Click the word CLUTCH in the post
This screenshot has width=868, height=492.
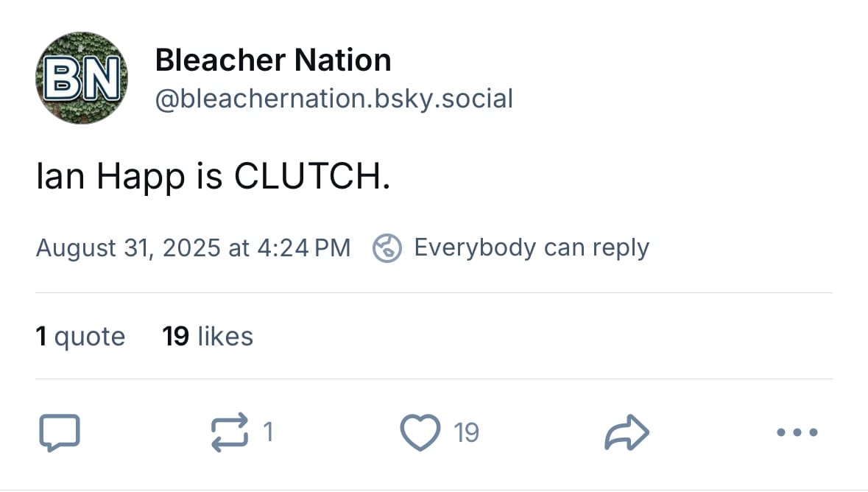click(312, 176)
